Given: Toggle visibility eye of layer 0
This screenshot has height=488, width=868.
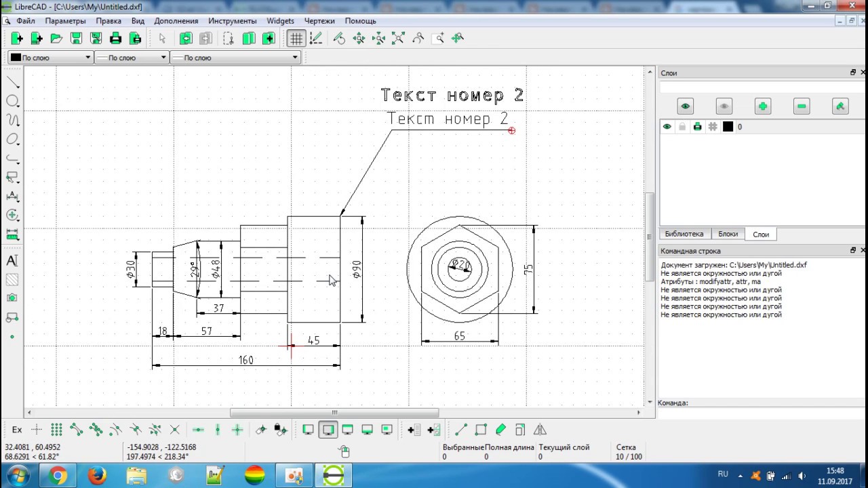Looking at the screenshot, I should tap(667, 127).
